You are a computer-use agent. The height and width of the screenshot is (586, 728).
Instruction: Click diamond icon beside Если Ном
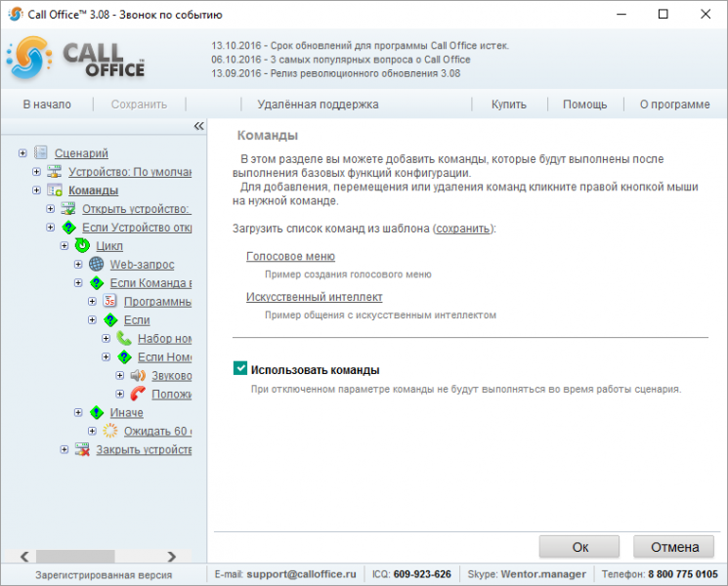coord(124,356)
